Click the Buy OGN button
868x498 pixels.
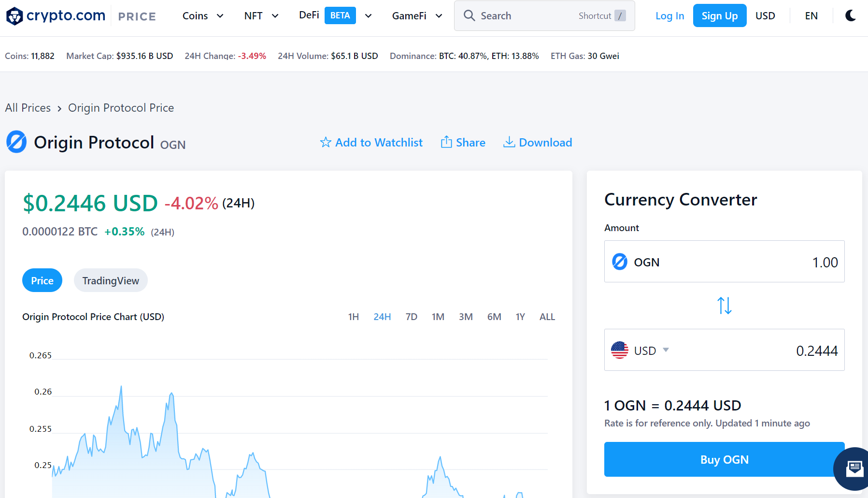tap(725, 459)
